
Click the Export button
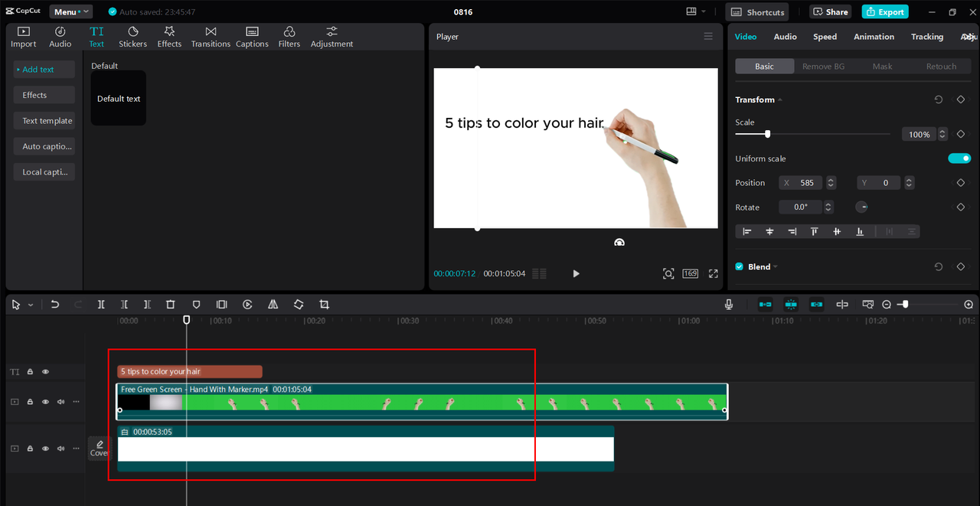click(x=885, y=11)
